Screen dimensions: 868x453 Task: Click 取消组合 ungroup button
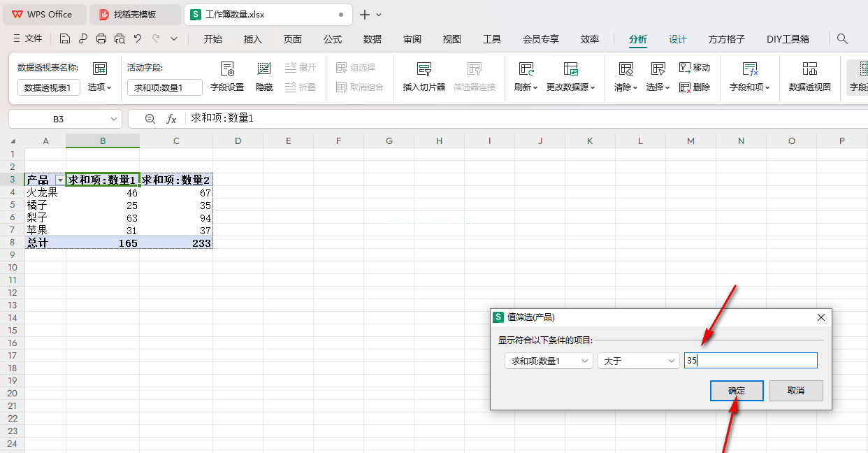tap(360, 87)
